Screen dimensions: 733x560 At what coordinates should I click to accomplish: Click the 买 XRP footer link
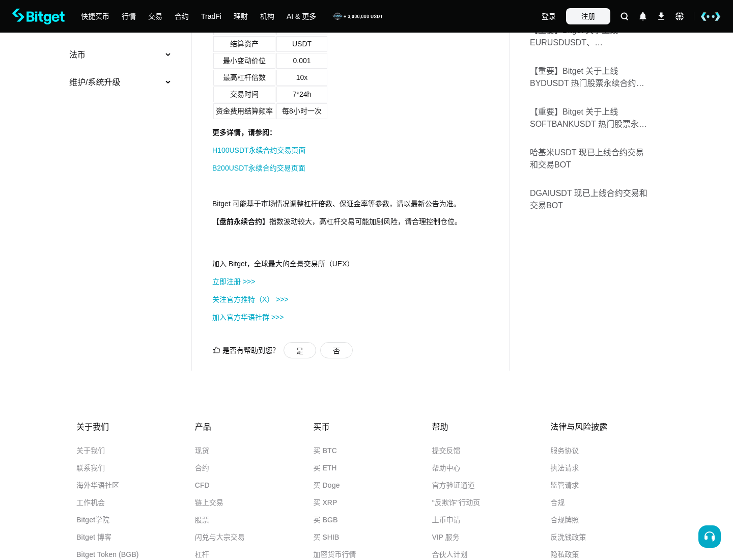325,502
